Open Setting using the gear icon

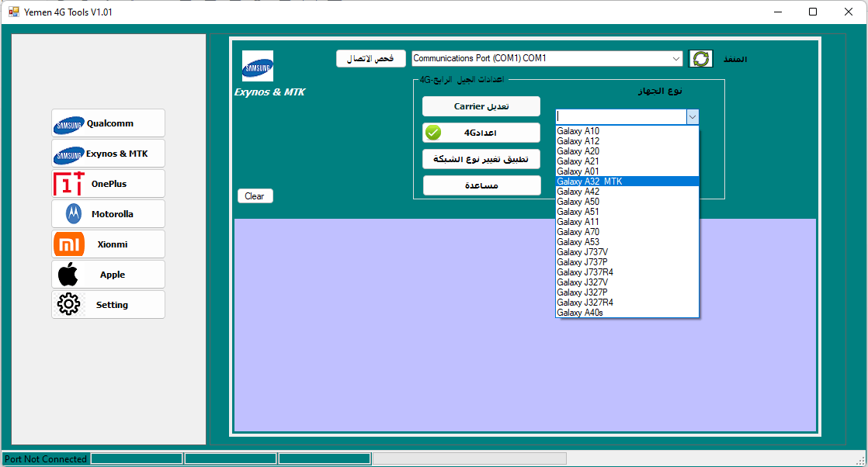[69, 304]
